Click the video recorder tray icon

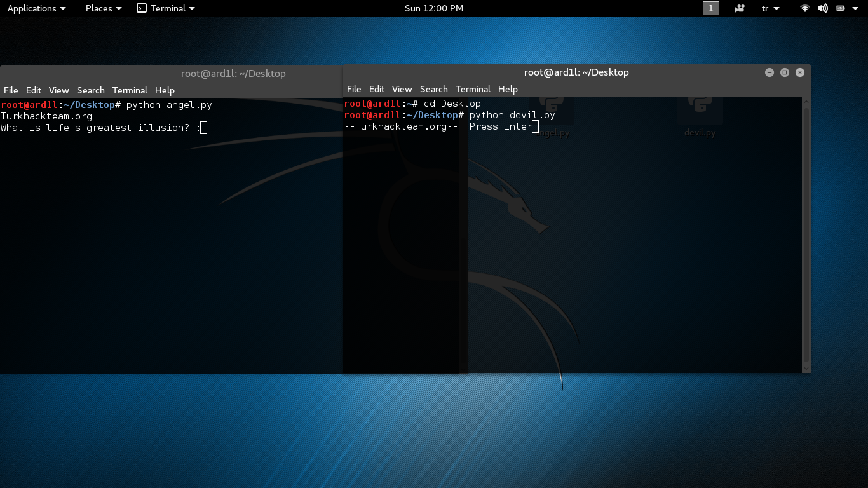click(x=740, y=8)
